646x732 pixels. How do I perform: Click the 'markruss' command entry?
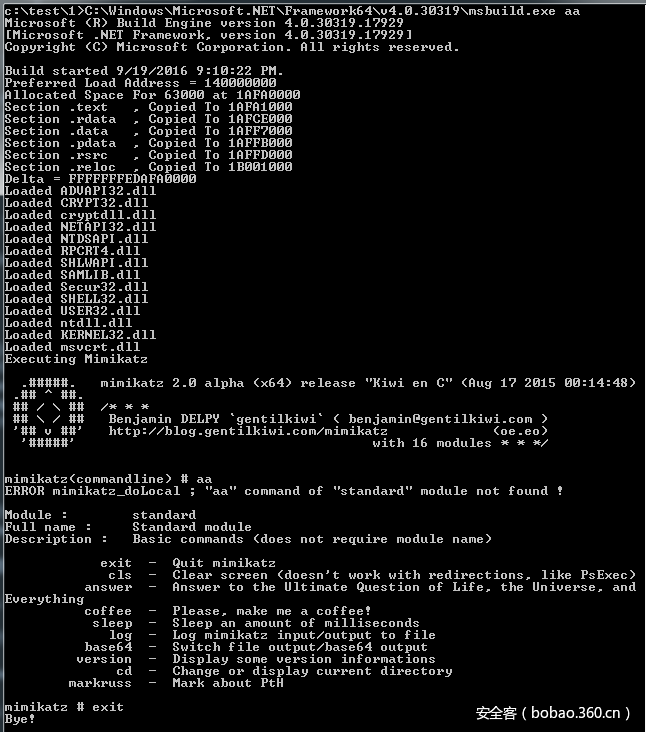coord(100,683)
